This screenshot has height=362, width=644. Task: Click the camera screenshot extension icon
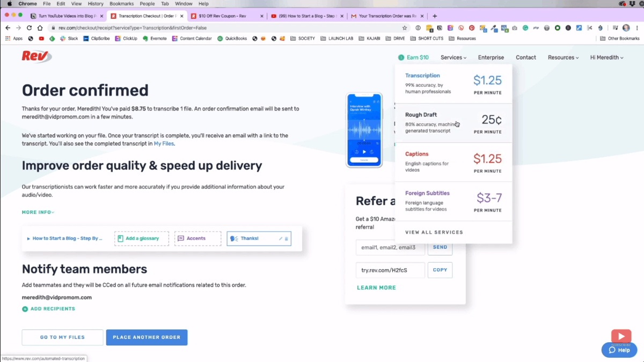point(515,27)
